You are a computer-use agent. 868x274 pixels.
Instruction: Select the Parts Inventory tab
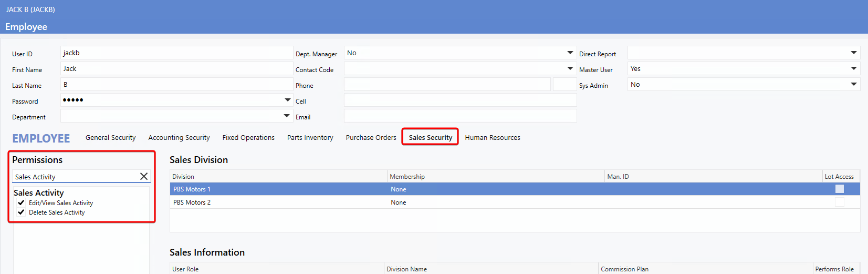(310, 138)
